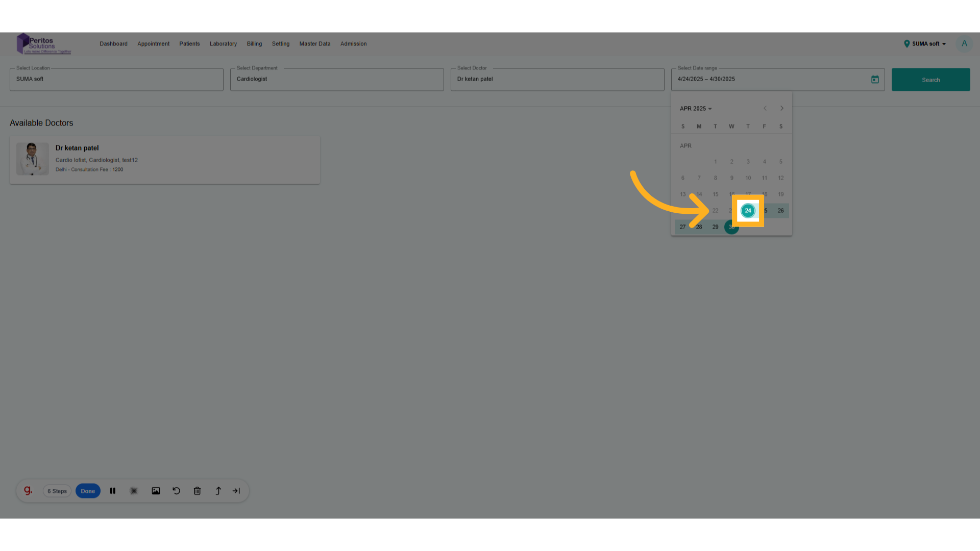Screen dimensions: 980x551
Task: Click the image insert icon in the toolbar
Action: 156,491
